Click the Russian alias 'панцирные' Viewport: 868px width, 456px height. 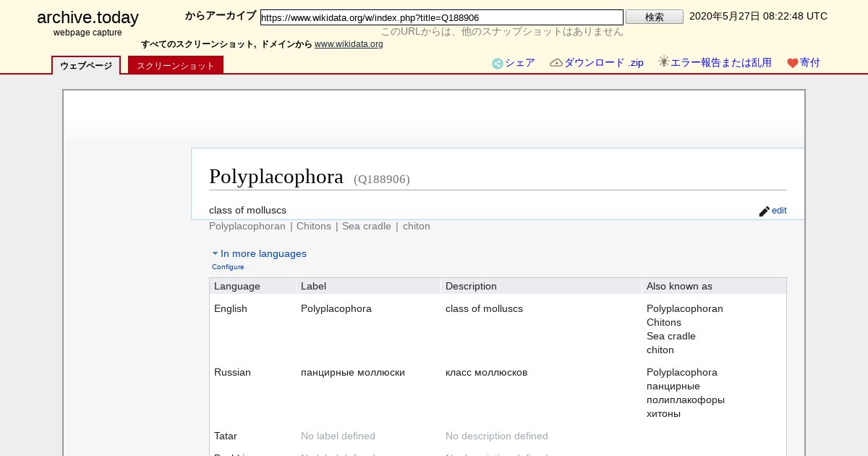673,387
